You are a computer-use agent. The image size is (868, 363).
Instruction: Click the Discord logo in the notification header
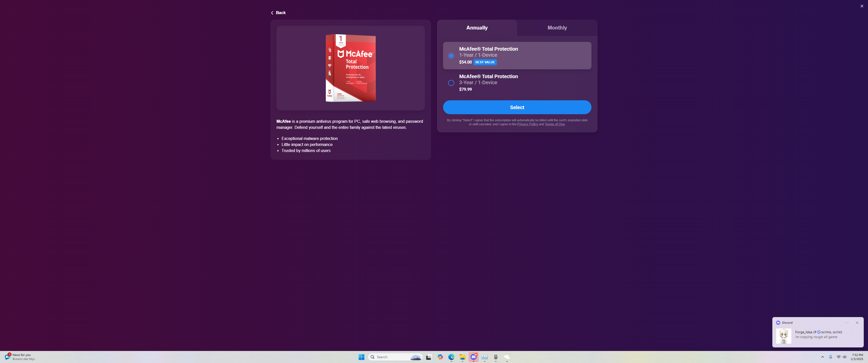[778, 323]
